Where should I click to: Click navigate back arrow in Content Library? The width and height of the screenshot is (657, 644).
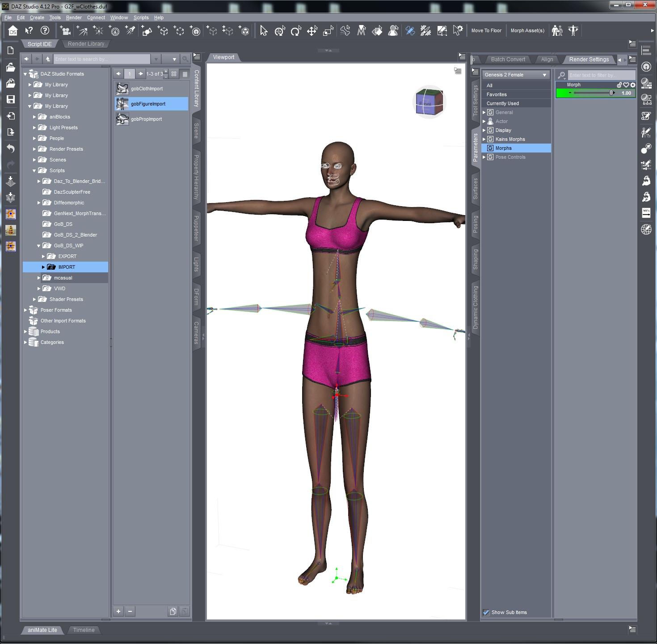click(x=26, y=59)
